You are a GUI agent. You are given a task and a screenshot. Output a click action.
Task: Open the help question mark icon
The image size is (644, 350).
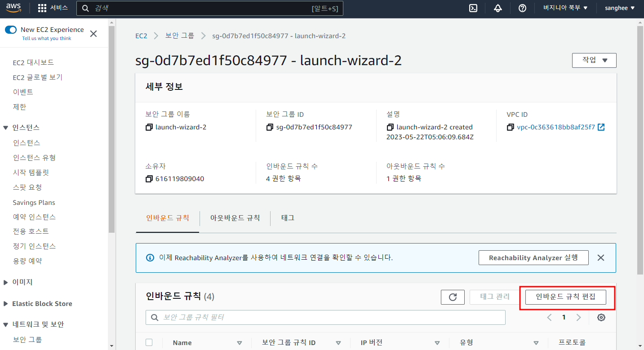[x=522, y=8]
